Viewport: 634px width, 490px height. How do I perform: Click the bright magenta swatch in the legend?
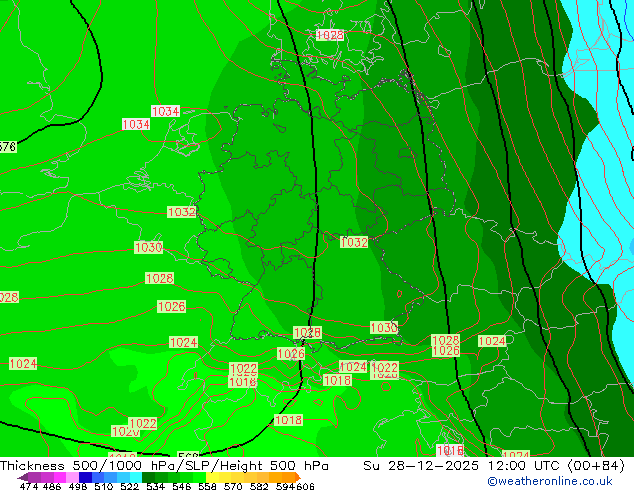coord(60,477)
